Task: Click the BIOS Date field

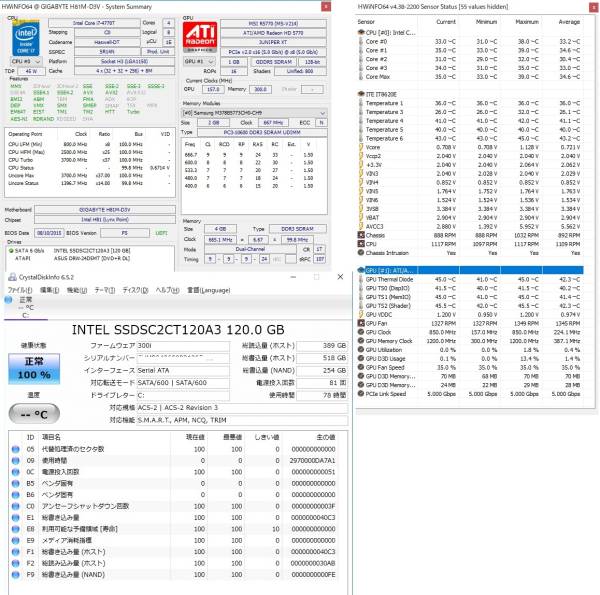Action: tap(49, 233)
